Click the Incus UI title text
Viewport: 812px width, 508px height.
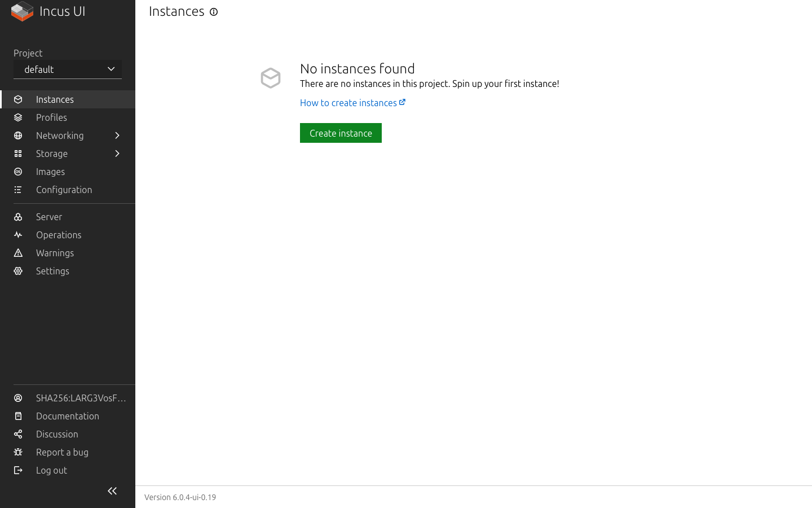click(62, 11)
